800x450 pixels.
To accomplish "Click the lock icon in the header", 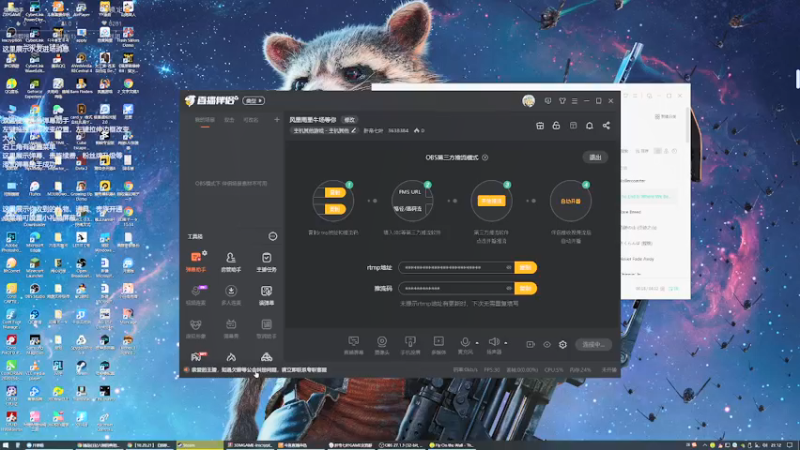I will pyautogui.click(x=556, y=126).
